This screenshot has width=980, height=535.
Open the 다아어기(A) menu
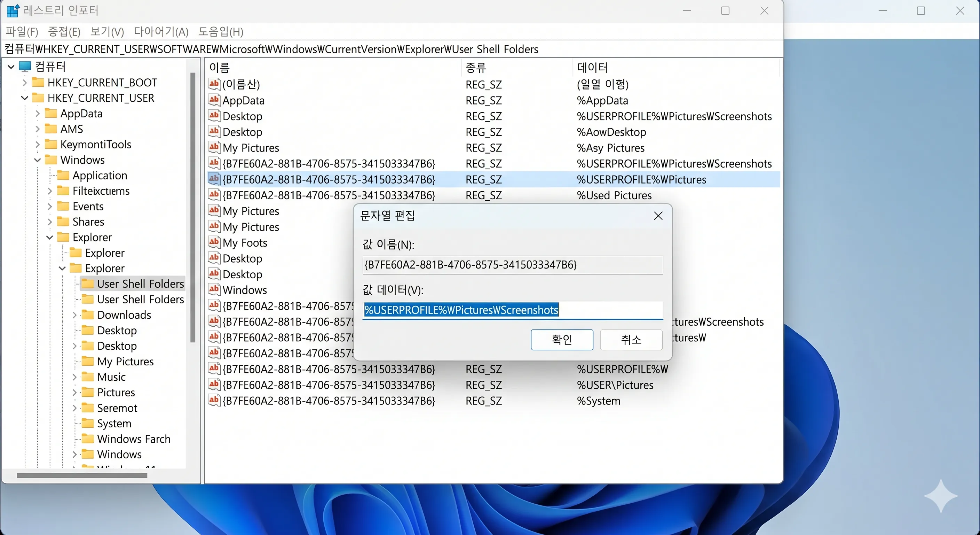(161, 32)
